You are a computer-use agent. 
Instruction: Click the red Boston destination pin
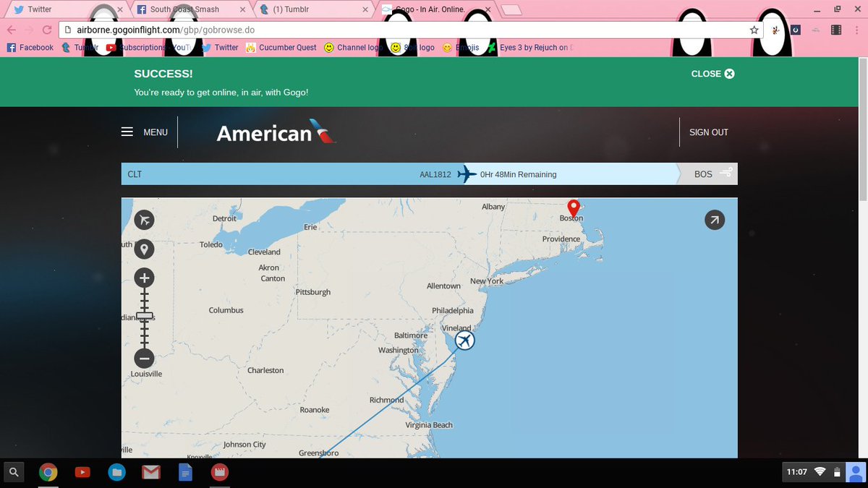tap(574, 208)
